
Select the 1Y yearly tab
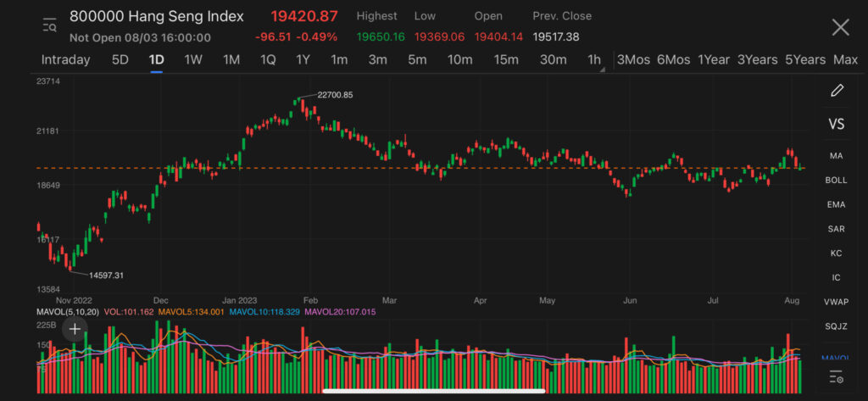pyautogui.click(x=303, y=60)
